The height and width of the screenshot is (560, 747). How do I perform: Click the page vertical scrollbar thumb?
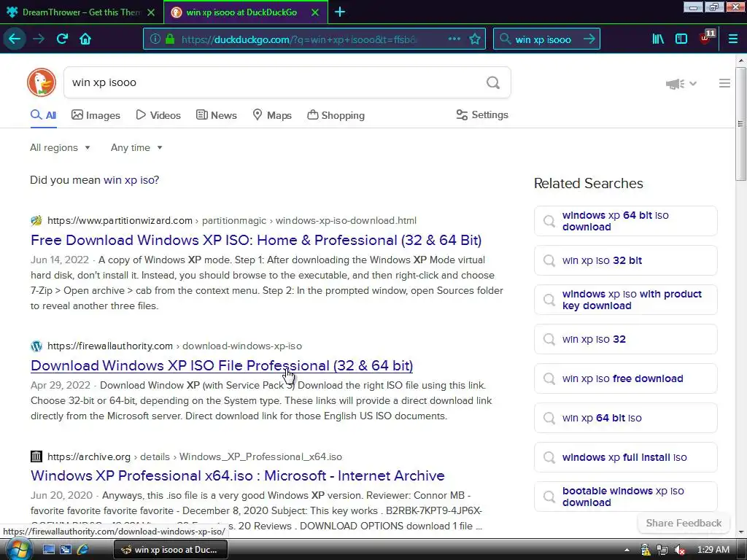740,124
